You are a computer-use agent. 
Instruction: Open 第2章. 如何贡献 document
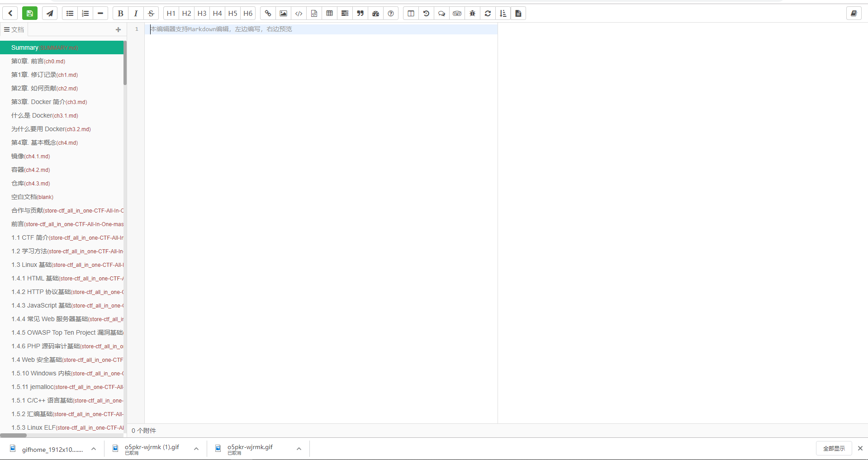point(62,88)
